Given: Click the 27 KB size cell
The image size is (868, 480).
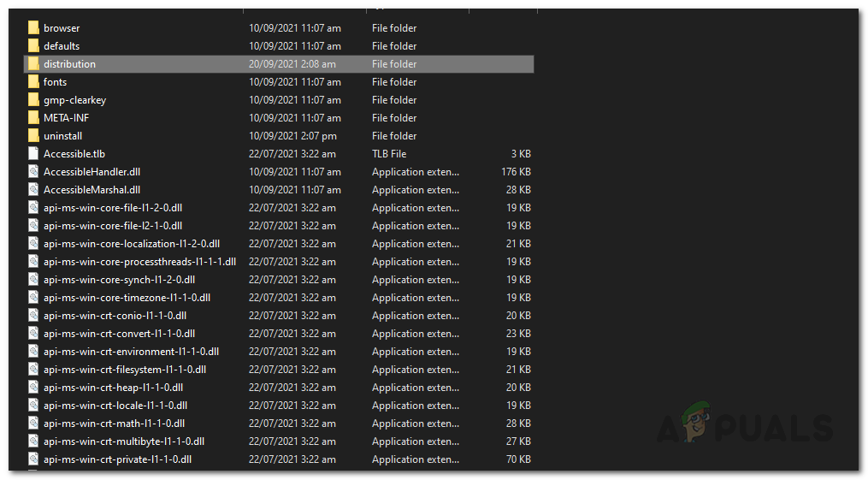Looking at the screenshot, I should [518, 441].
